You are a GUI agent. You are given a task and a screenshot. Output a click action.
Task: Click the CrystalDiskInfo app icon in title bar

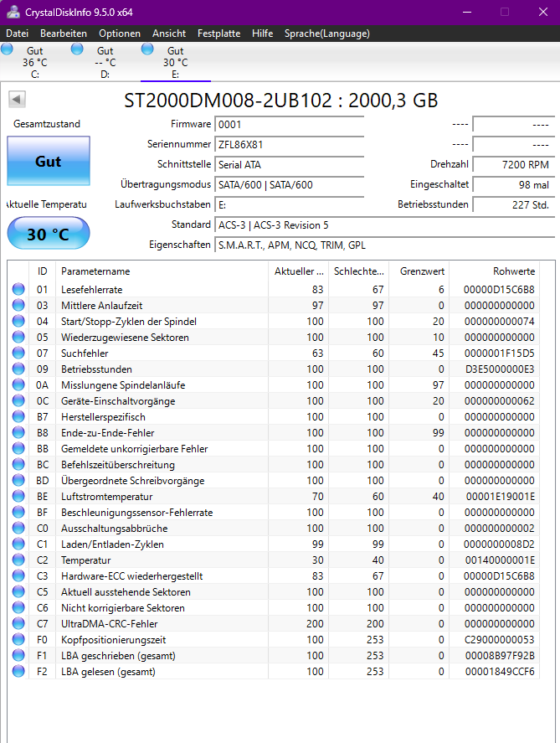13,12
